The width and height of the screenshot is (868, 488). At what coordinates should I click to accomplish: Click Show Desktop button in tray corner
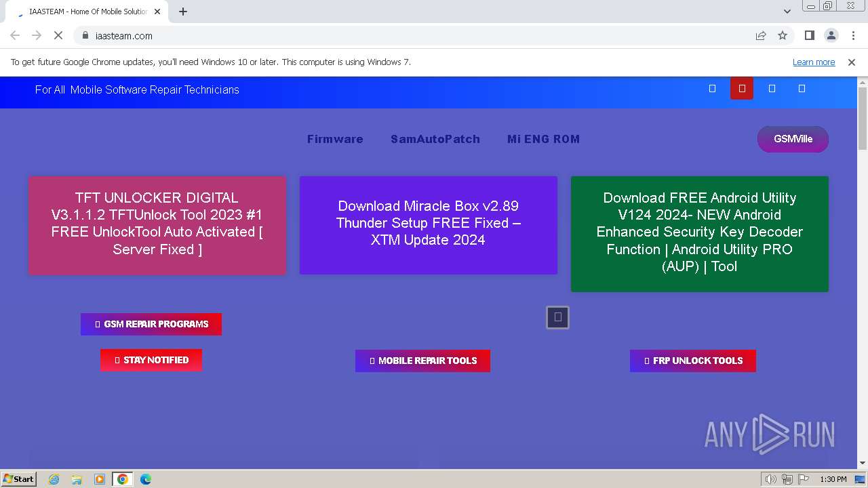click(861, 479)
